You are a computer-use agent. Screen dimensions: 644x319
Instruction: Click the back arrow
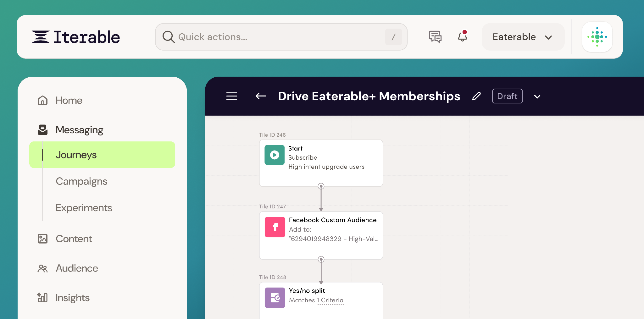click(261, 96)
